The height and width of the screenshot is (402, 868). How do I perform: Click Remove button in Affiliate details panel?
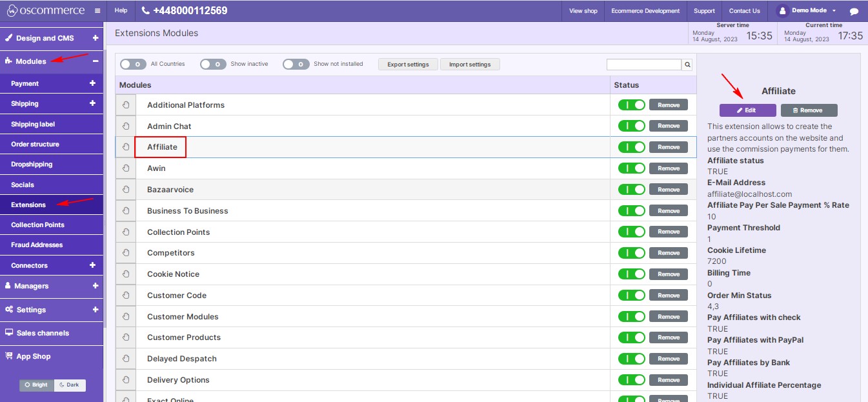pos(809,110)
